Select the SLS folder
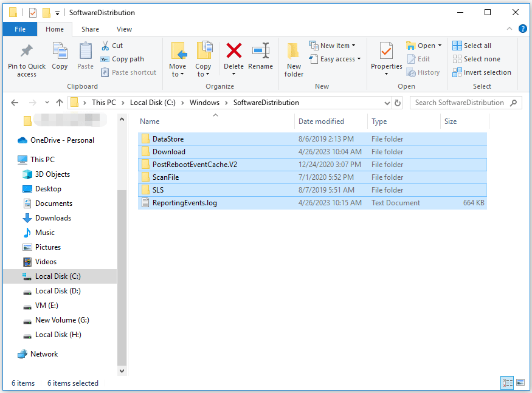Viewport: 532px width, 393px height. coord(312,190)
